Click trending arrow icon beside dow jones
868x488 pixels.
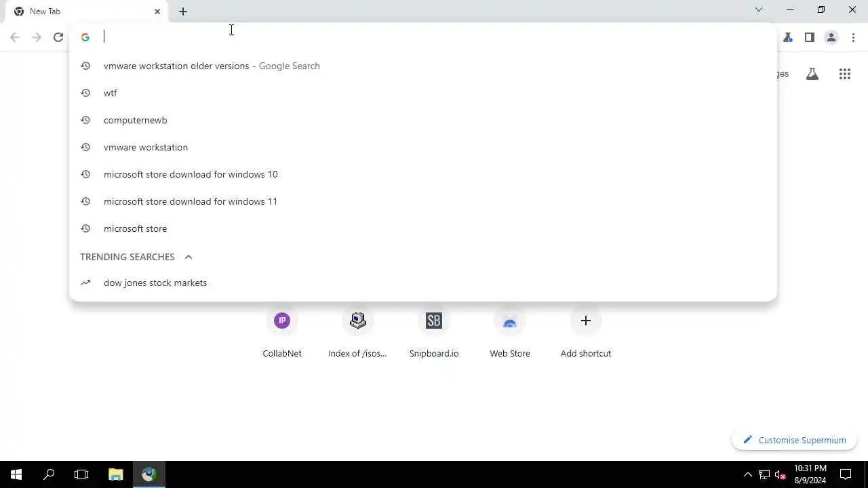coord(85,283)
